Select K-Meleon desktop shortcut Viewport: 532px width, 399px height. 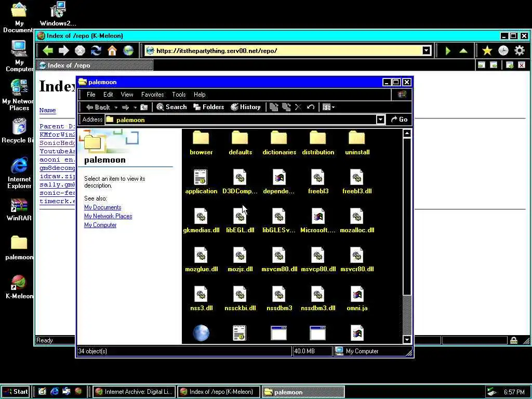click(19, 287)
